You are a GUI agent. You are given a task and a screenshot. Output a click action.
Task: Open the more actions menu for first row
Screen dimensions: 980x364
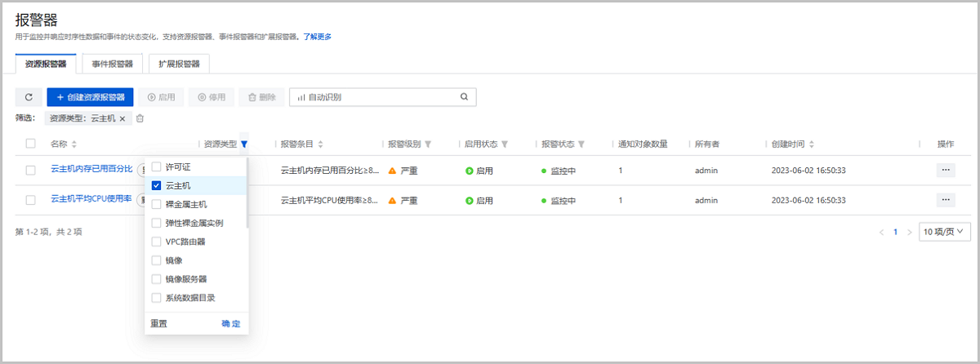(x=946, y=171)
